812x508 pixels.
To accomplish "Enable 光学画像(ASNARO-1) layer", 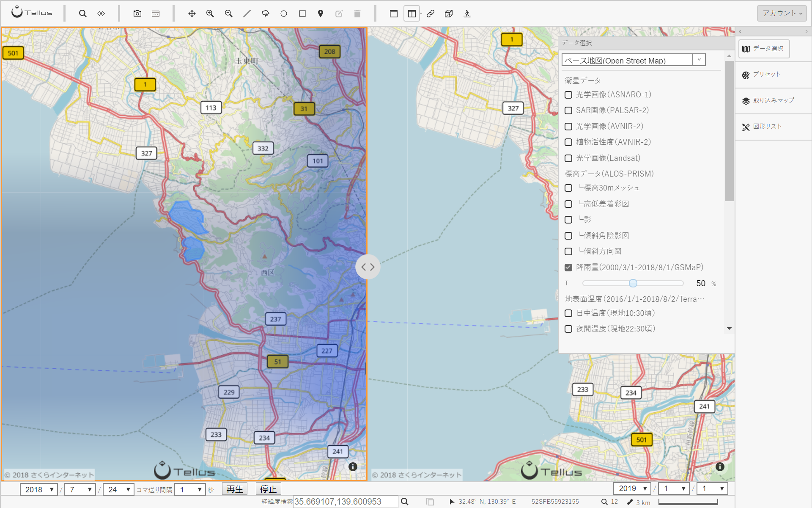I will pos(568,95).
